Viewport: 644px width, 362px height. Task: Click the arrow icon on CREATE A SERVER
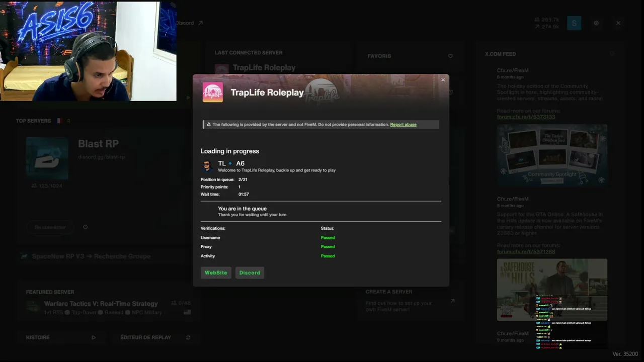point(452,301)
